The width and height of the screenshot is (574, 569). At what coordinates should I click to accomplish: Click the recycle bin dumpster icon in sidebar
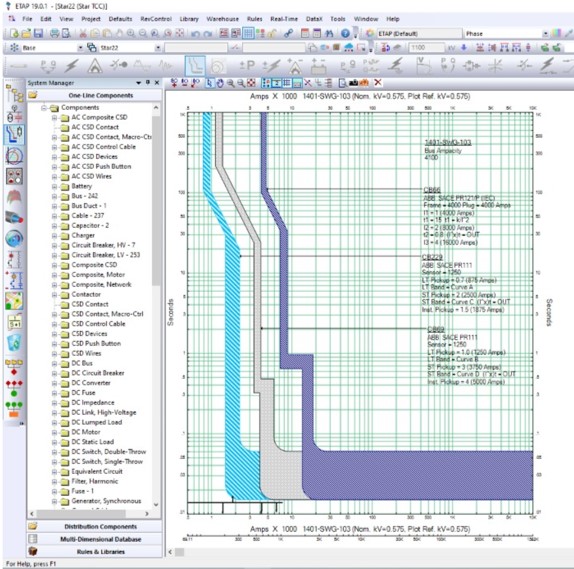click(x=14, y=343)
